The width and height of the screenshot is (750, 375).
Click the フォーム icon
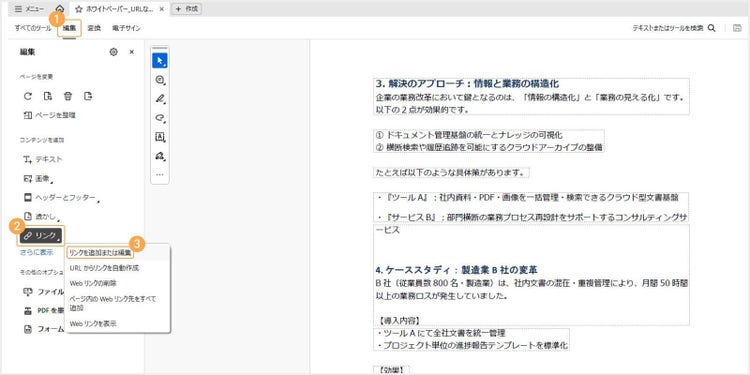coord(28,330)
